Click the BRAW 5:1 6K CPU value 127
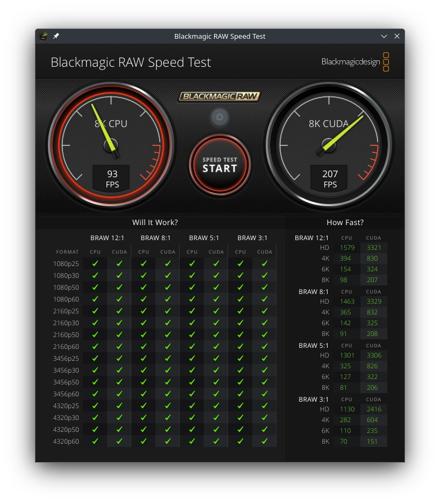The image size is (440, 504). coord(345,377)
